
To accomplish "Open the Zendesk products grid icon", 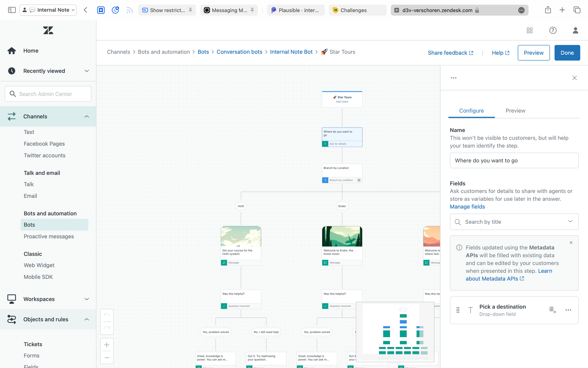I will point(529,30).
